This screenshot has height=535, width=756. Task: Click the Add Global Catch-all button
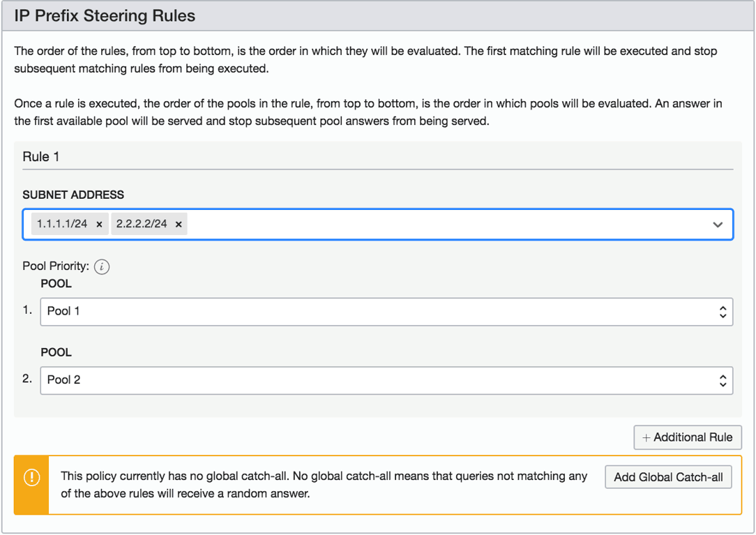[667, 477]
